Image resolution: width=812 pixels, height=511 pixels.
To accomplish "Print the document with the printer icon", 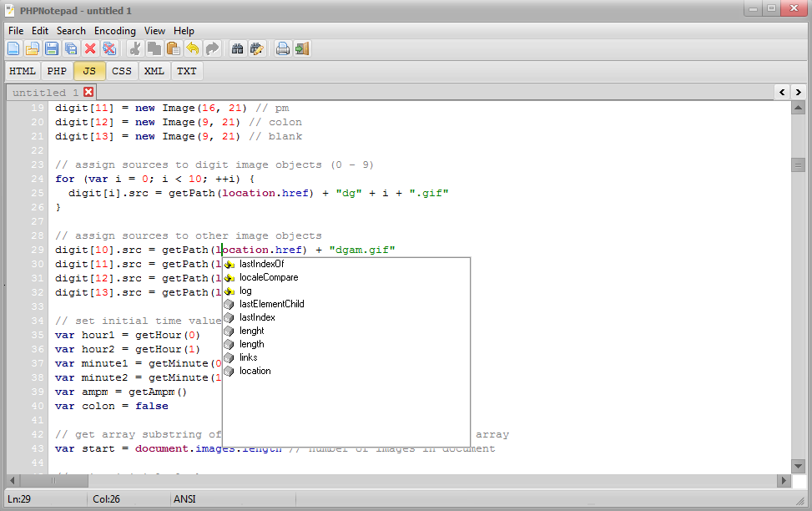I will coord(283,49).
